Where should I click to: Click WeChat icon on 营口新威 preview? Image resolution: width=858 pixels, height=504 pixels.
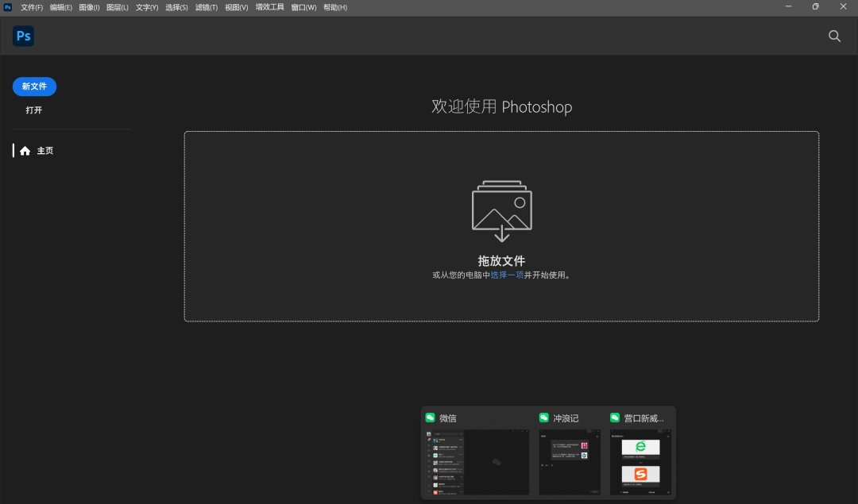coord(615,417)
